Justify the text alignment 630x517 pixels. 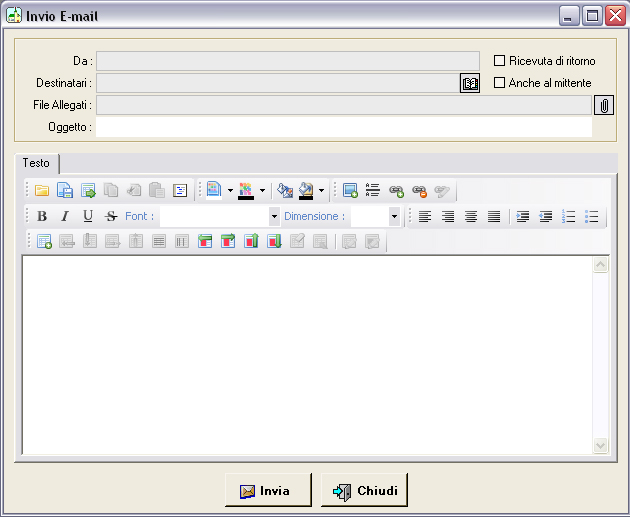pyautogui.click(x=494, y=216)
